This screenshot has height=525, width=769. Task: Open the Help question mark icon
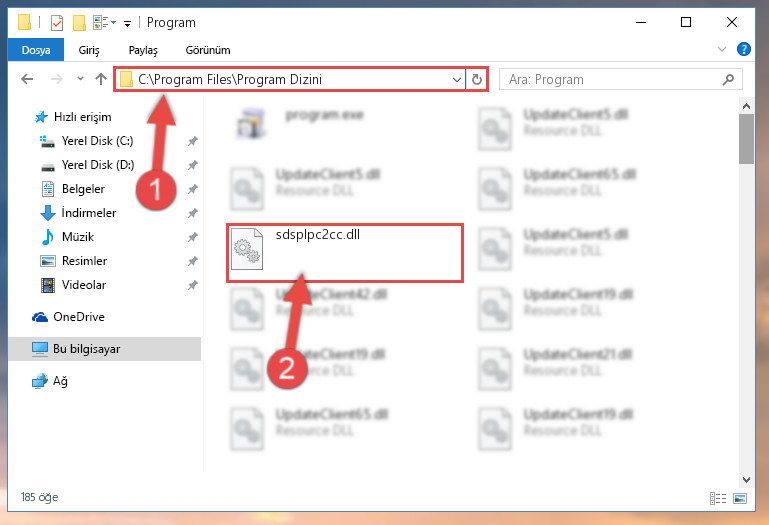(743, 49)
